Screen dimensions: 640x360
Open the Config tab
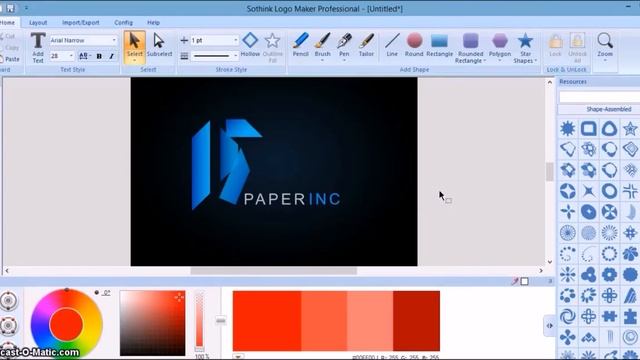(x=123, y=22)
